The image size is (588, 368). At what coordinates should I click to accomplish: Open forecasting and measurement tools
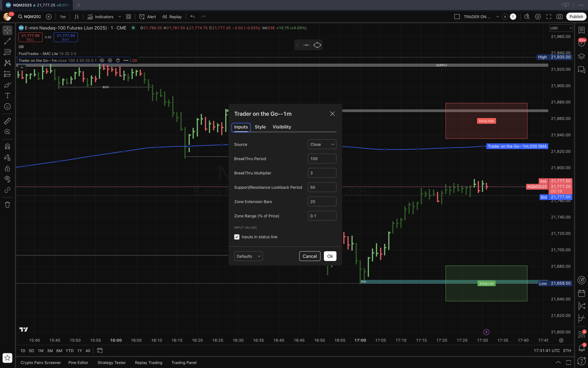click(8, 74)
